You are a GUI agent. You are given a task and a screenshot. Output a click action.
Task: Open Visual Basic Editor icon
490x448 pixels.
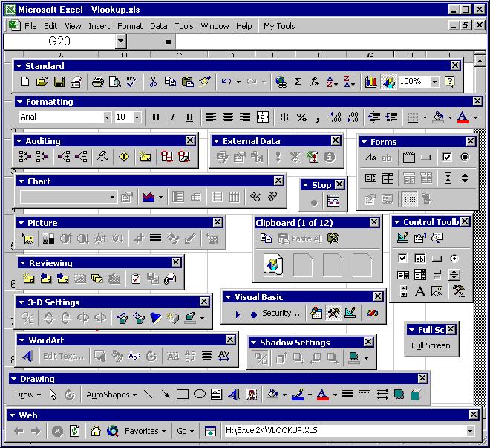coord(316,313)
